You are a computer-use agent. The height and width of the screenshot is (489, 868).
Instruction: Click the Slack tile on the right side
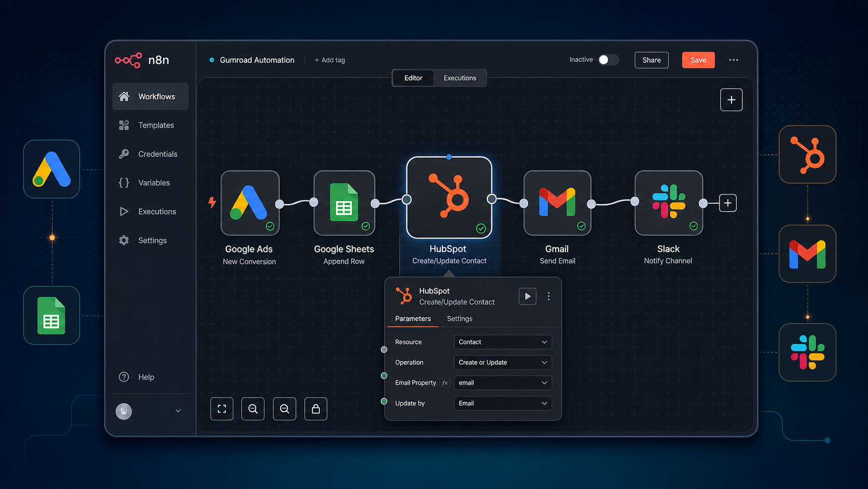(807, 352)
